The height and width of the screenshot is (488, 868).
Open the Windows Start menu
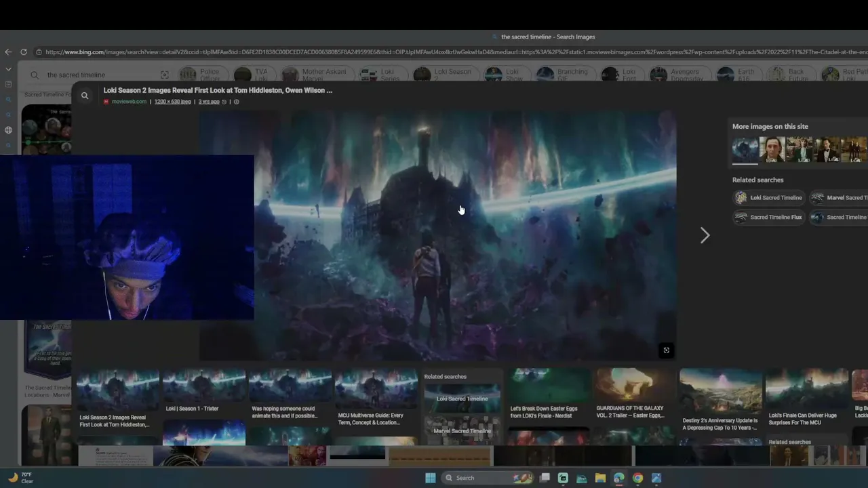coord(430,478)
